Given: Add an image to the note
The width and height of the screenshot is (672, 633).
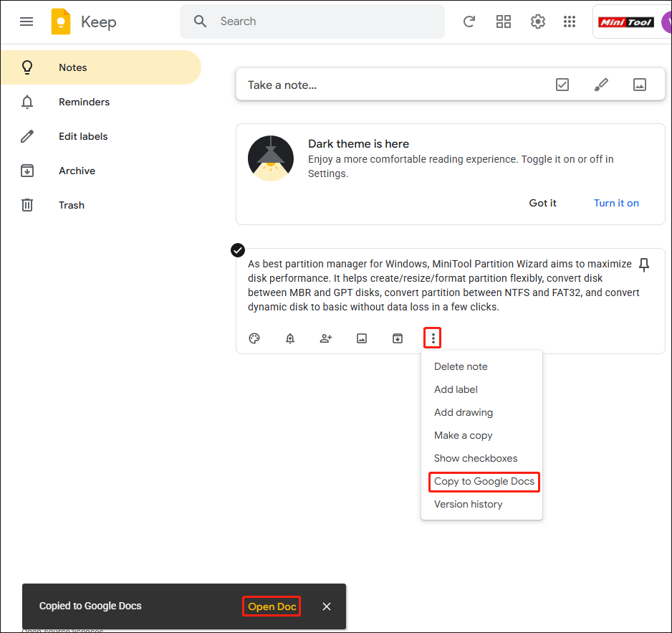Looking at the screenshot, I should click(362, 338).
